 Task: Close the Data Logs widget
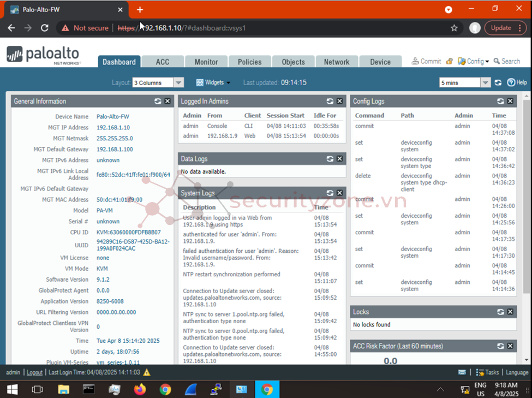tap(339, 159)
